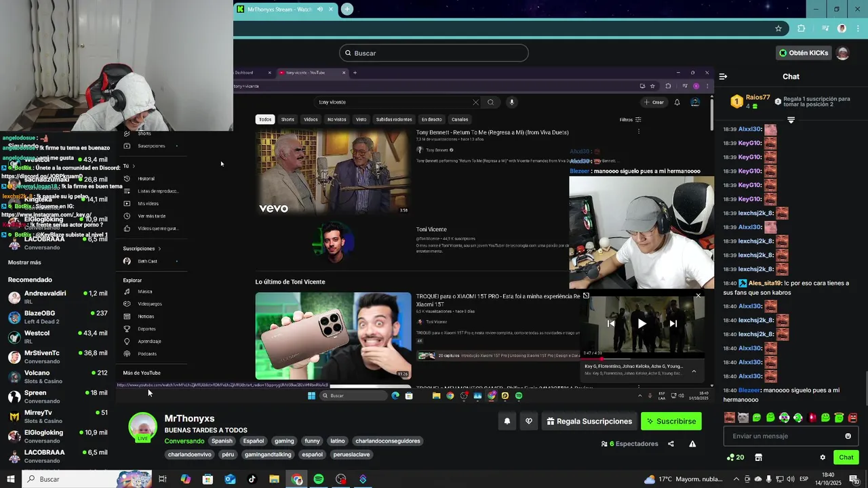
Task: Click the charlandoconseguidores tag
Action: tap(388, 441)
